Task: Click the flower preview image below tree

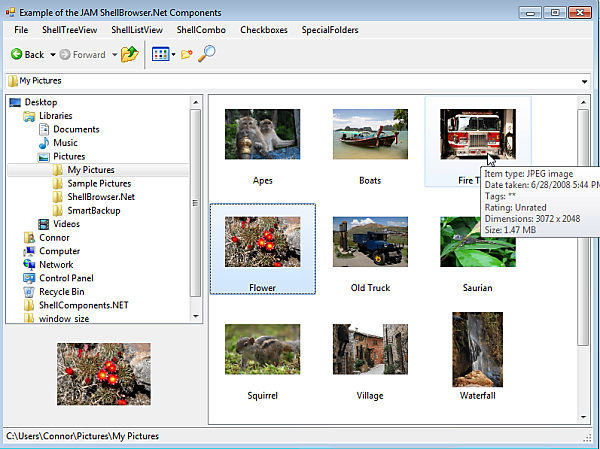Action: click(x=104, y=374)
